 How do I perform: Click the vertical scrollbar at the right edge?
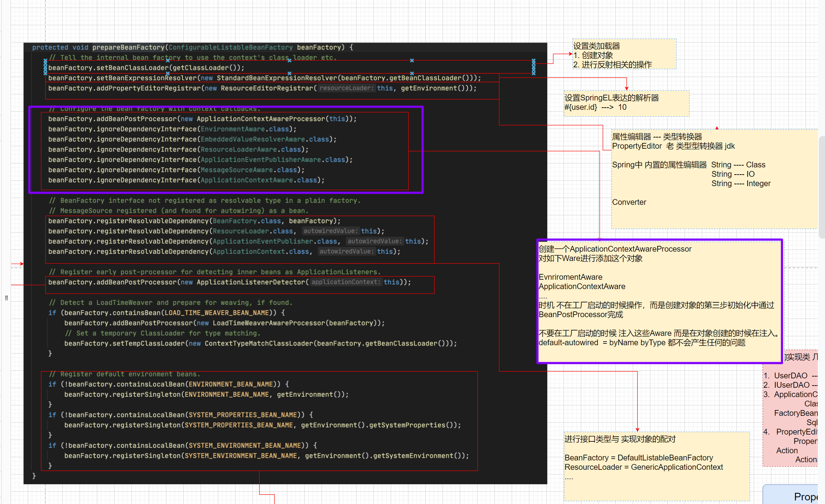click(822, 187)
